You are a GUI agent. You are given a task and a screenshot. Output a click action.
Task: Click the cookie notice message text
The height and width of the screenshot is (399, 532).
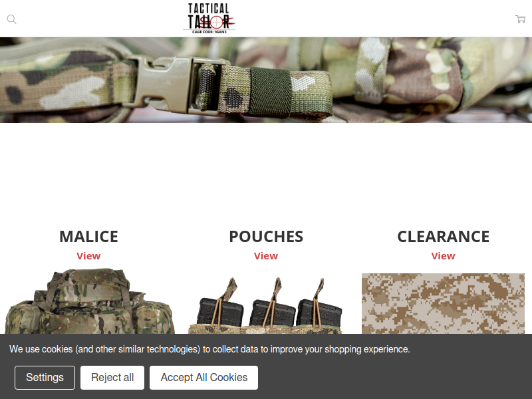pyautogui.click(x=209, y=349)
